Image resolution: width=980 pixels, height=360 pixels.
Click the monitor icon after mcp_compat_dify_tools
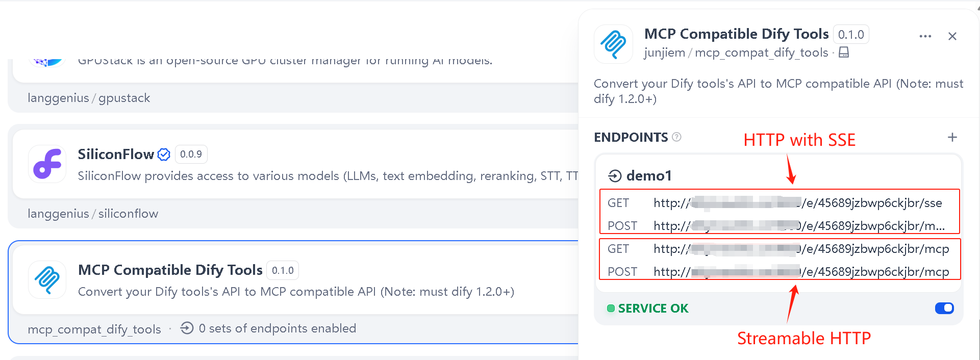(x=844, y=53)
